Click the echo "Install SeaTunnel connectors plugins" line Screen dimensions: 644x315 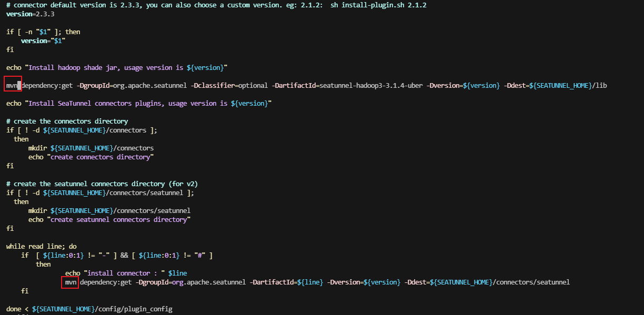pyautogui.click(x=139, y=103)
